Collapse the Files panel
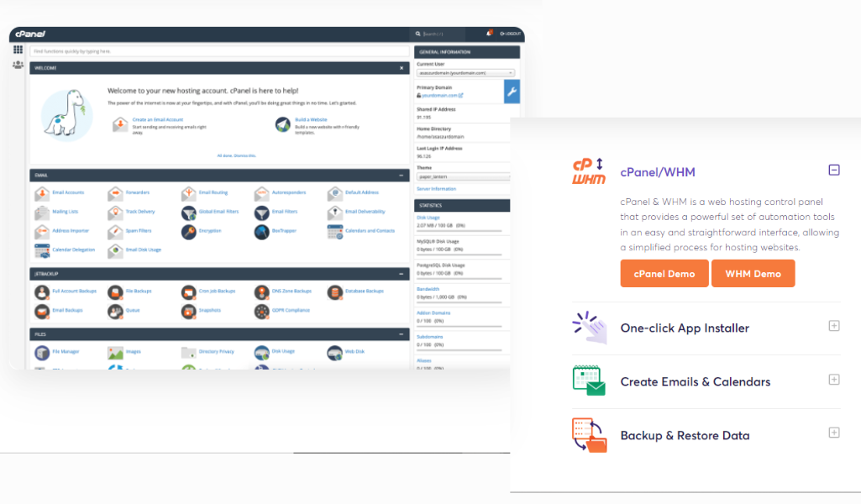 pyautogui.click(x=402, y=334)
